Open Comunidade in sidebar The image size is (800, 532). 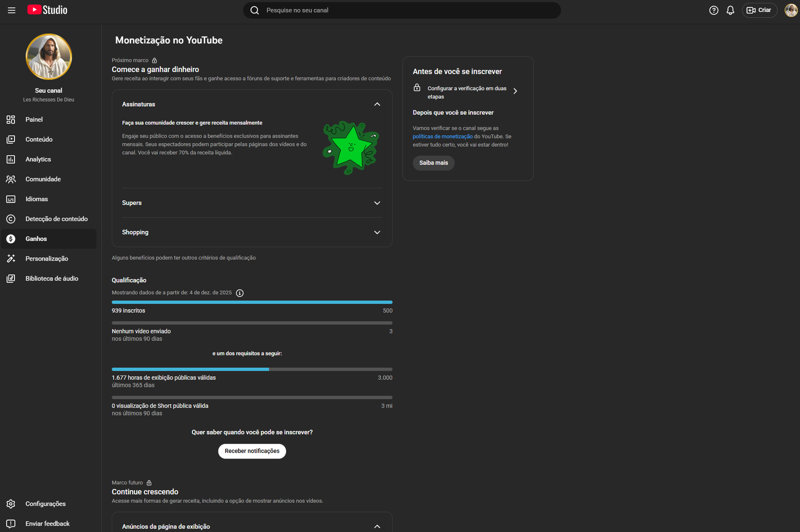tap(48, 179)
